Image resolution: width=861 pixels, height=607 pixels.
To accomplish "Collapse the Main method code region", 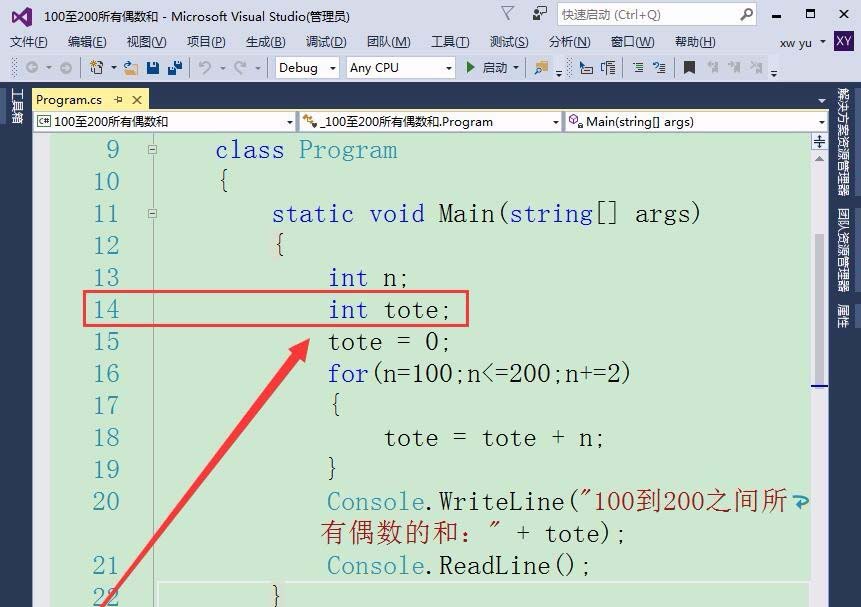I will click(x=153, y=213).
